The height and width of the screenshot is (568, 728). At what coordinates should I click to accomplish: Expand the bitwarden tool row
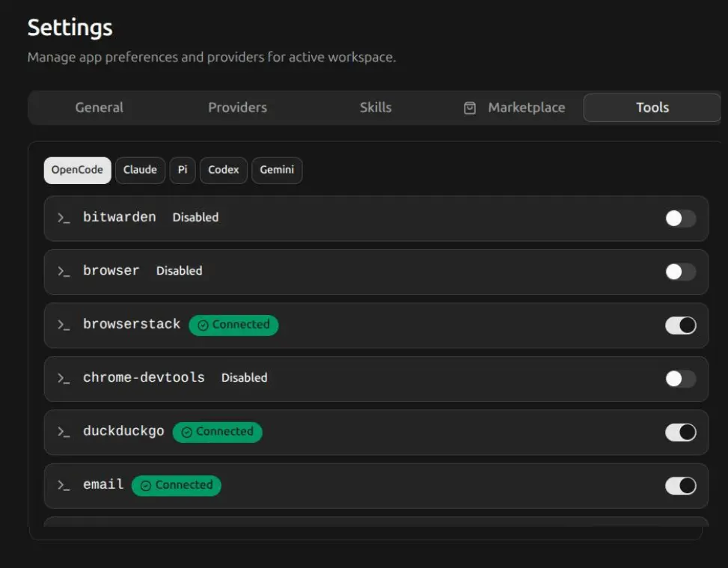tap(376, 219)
